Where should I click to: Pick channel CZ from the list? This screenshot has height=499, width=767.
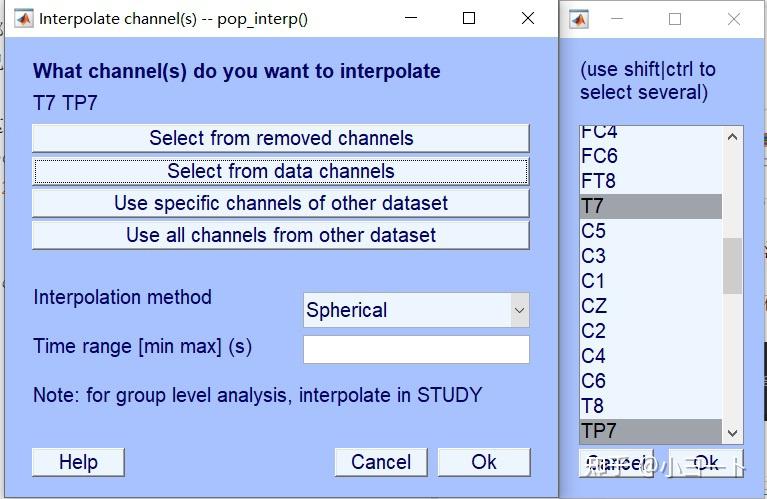point(594,306)
